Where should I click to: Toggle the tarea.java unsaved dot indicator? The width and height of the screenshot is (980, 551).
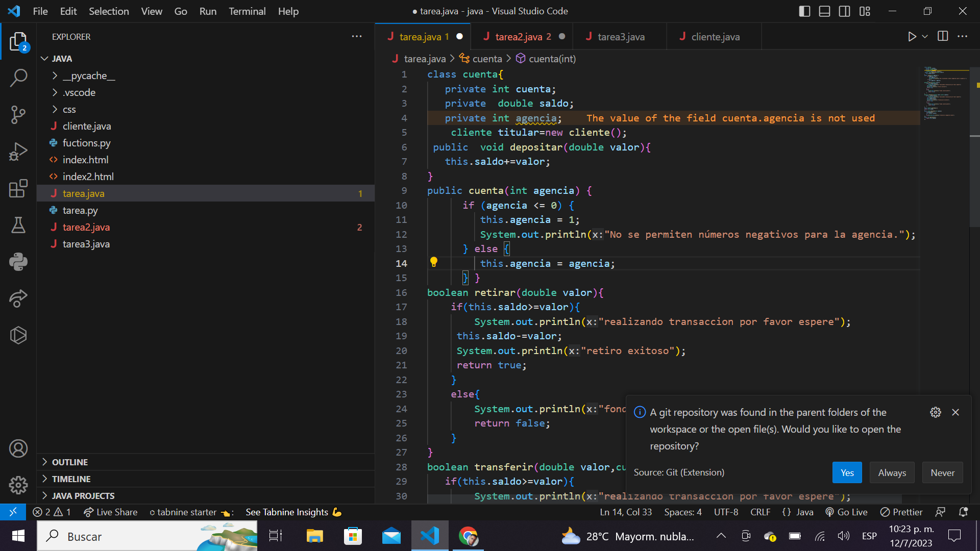pyautogui.click(x=461, y=36)
